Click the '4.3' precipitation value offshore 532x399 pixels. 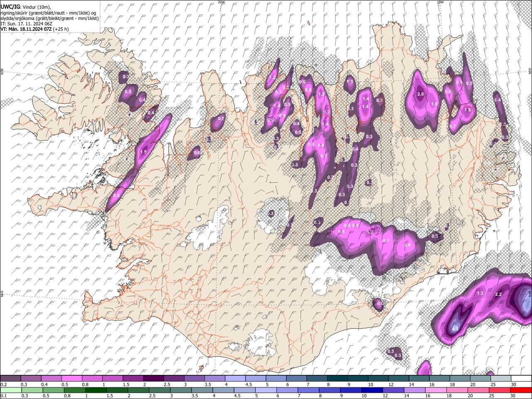click(x=455, y=329)
